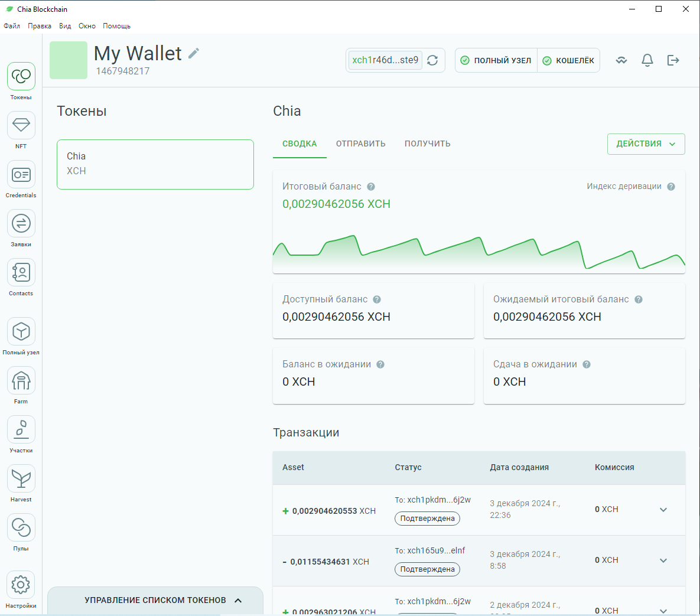Open the Harvest sidebar icon
The width and height of the screenshot is (700, 616).
tap(21, 479)
